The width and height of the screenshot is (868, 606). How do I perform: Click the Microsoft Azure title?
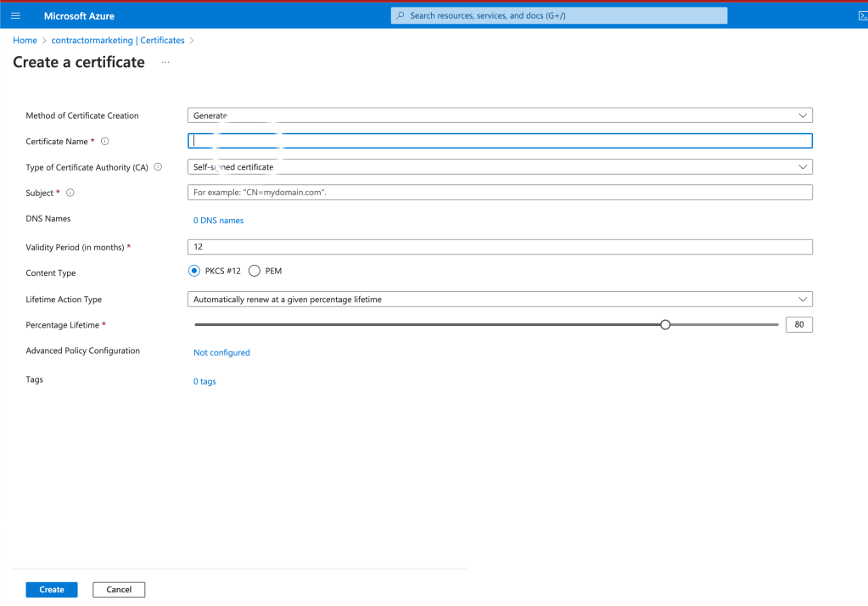point(79,16)
